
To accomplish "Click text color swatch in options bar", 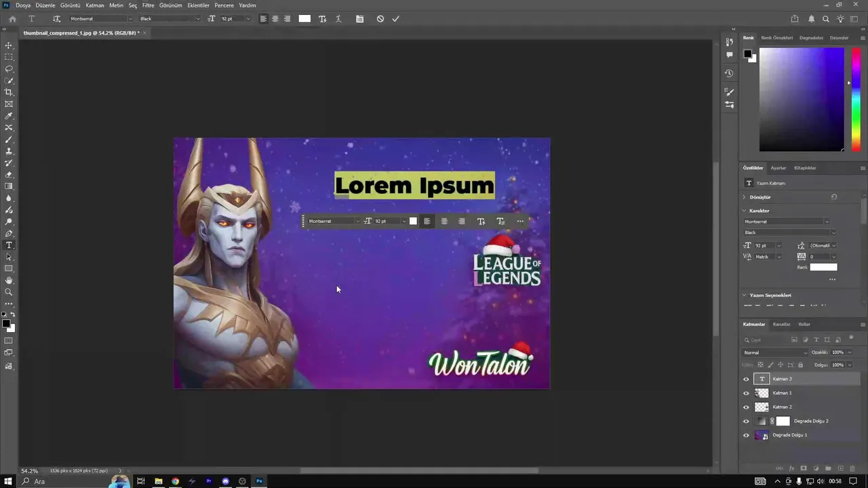I will tap(304, 19).
